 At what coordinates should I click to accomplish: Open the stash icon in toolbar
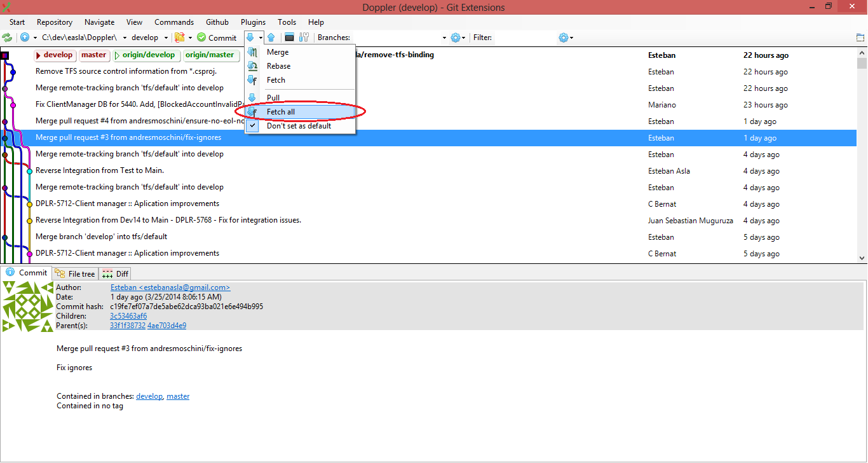180,38
